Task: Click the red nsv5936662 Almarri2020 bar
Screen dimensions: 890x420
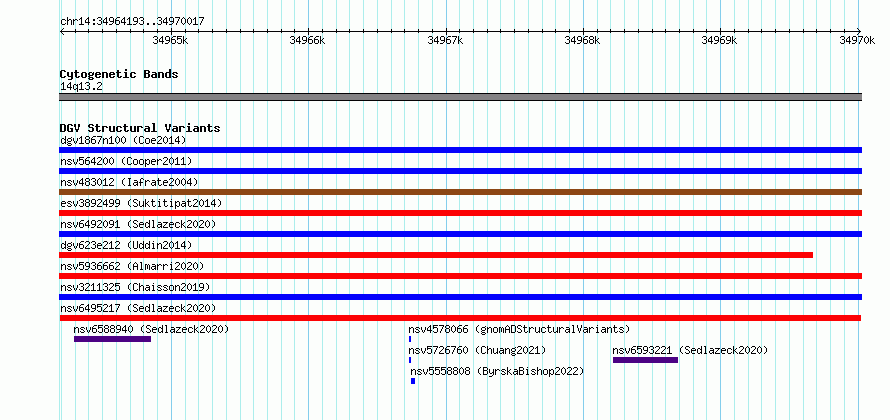Action: (x=460, y=276)
